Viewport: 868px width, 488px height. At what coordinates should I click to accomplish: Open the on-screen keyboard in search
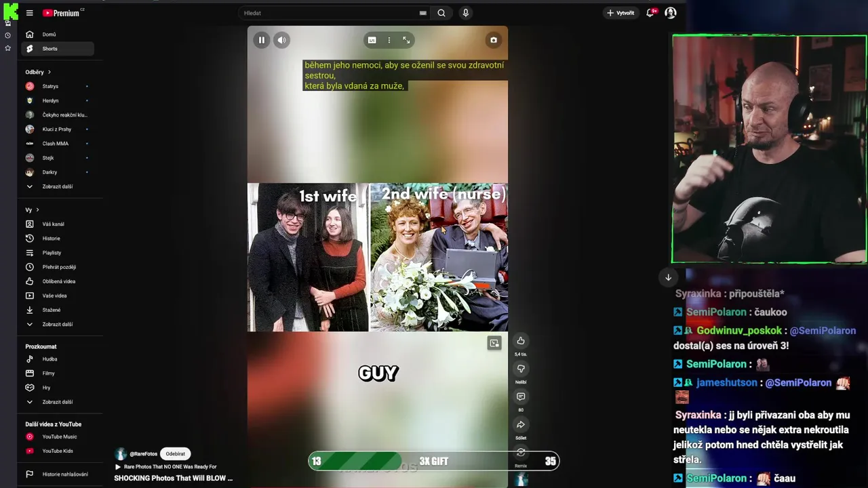(423, 13)
